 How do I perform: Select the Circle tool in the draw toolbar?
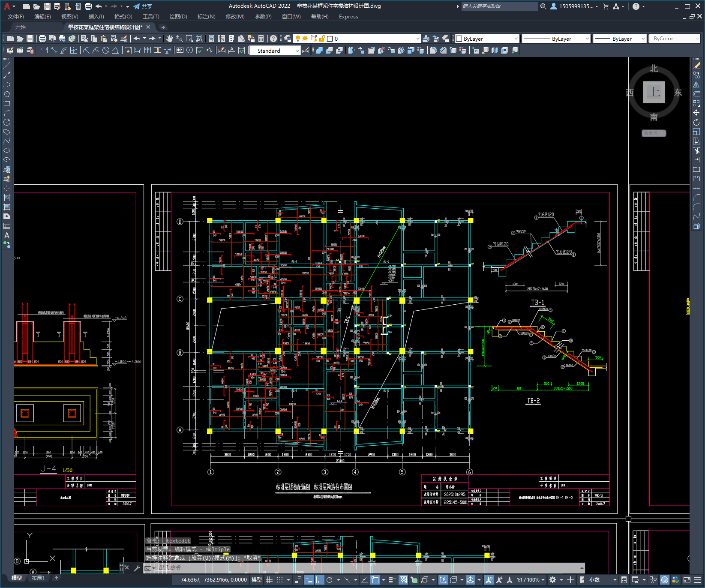tap(7, 122)
